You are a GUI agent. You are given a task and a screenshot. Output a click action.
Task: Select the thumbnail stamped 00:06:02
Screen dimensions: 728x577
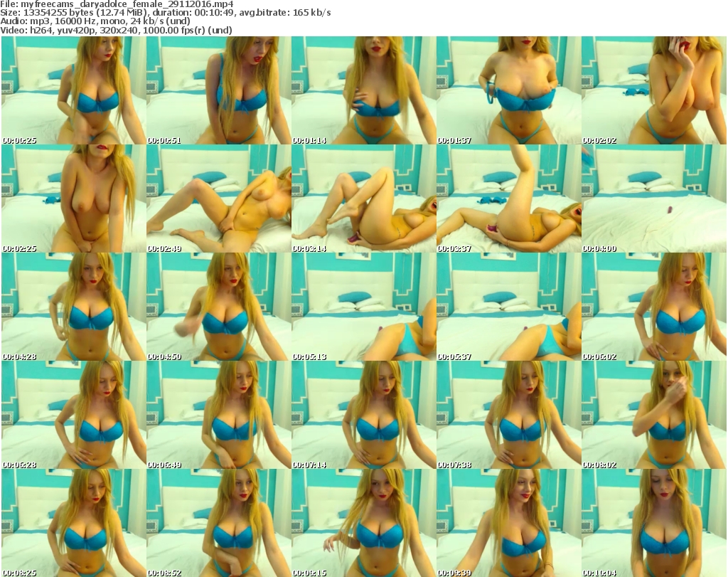[654, 307]
